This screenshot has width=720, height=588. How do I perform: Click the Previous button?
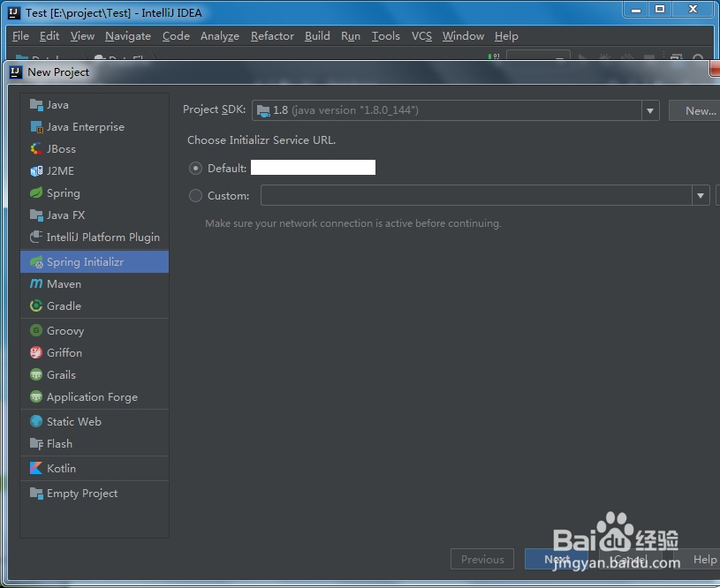(482, 559)
